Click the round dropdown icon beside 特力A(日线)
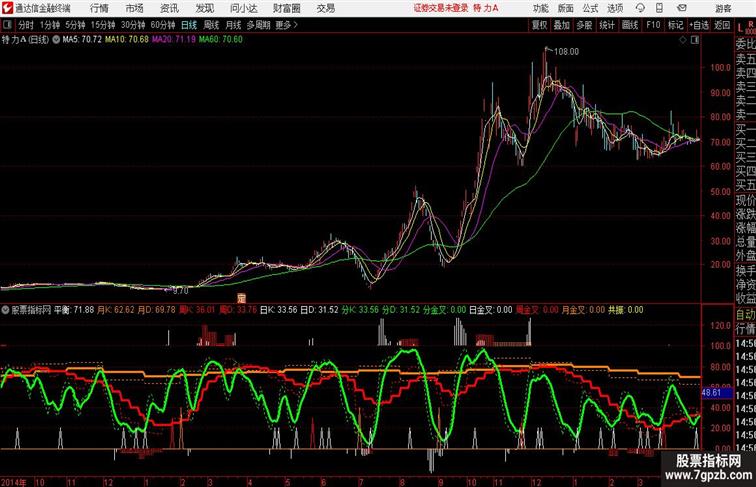This screenshot has height=487, width=756. (x=56, y=40)
